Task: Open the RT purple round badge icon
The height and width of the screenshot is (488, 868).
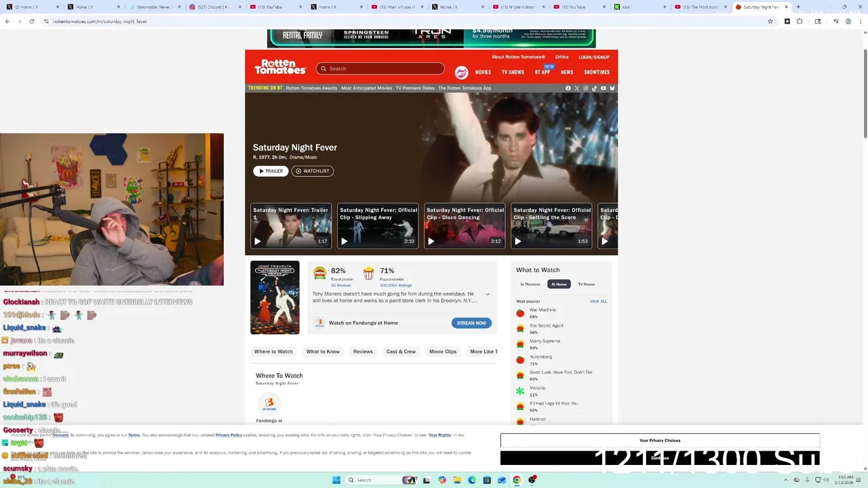Action: (461, 73)
